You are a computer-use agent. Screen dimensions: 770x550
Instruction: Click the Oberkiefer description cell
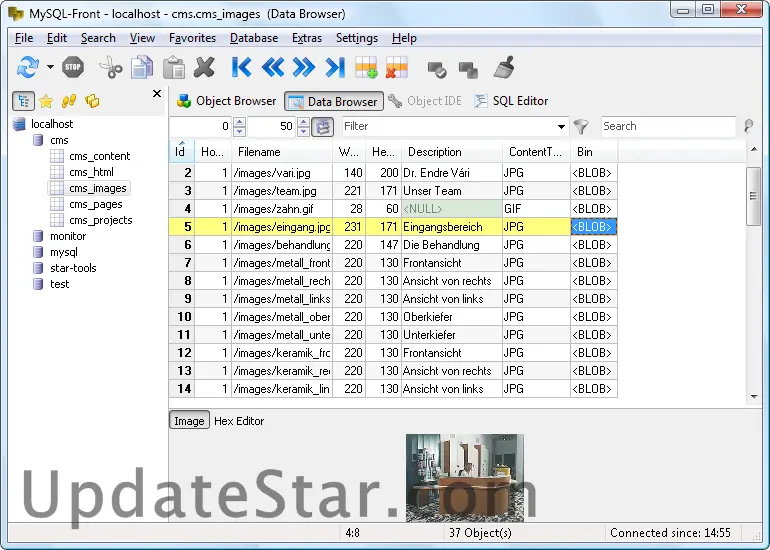(x=452, y=317)
